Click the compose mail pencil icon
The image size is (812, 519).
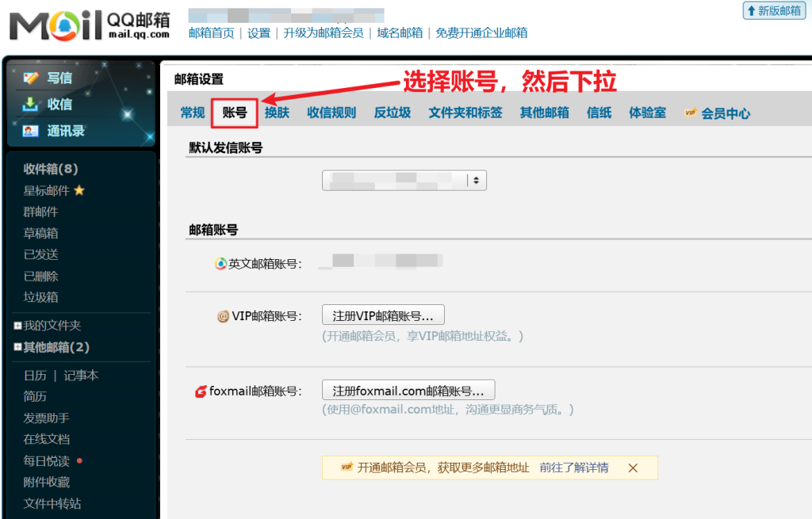(31, 78)
